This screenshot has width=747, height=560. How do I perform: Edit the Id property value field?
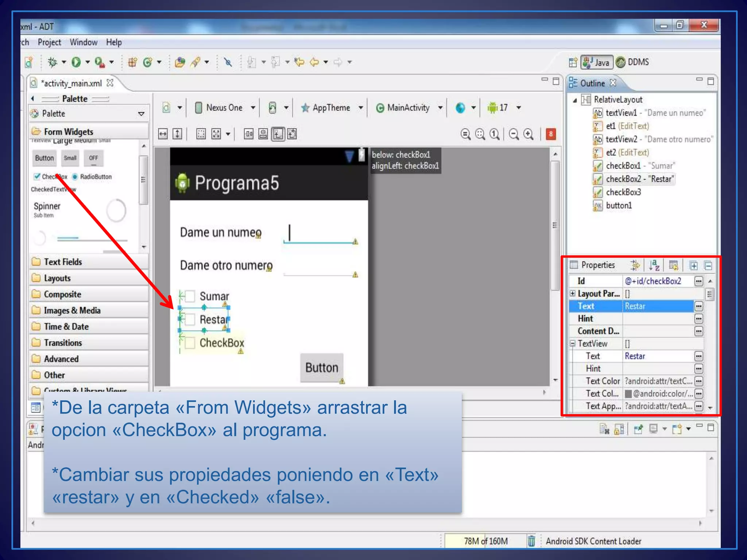(x=658, y=281)
